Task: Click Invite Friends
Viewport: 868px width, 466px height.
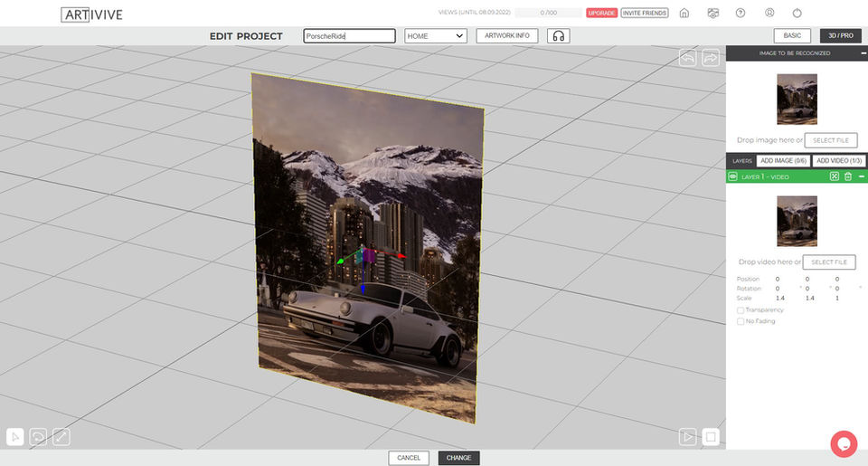Action: pos(645,13)
